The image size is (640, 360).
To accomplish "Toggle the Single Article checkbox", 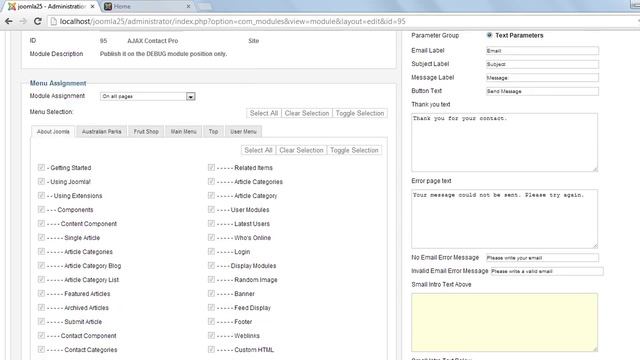I will 41,237.
